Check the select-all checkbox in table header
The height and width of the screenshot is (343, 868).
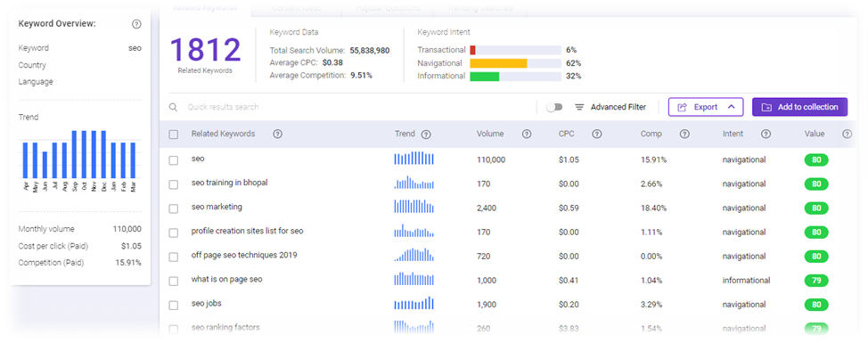pos(173,134)
